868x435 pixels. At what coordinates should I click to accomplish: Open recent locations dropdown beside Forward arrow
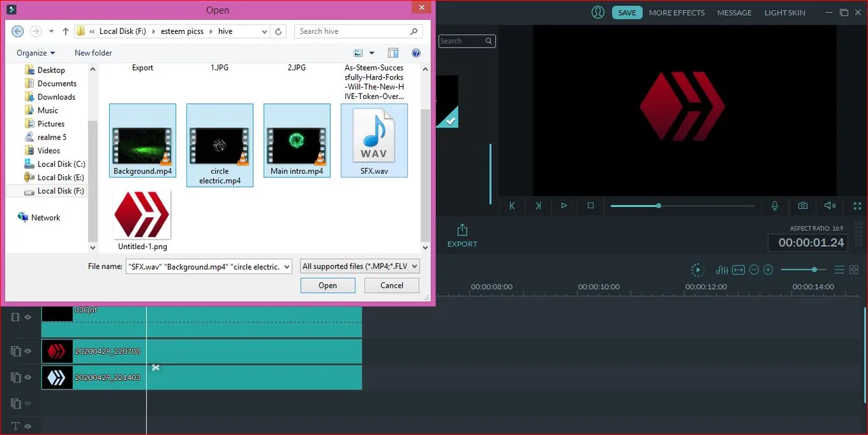click(51, 31)
